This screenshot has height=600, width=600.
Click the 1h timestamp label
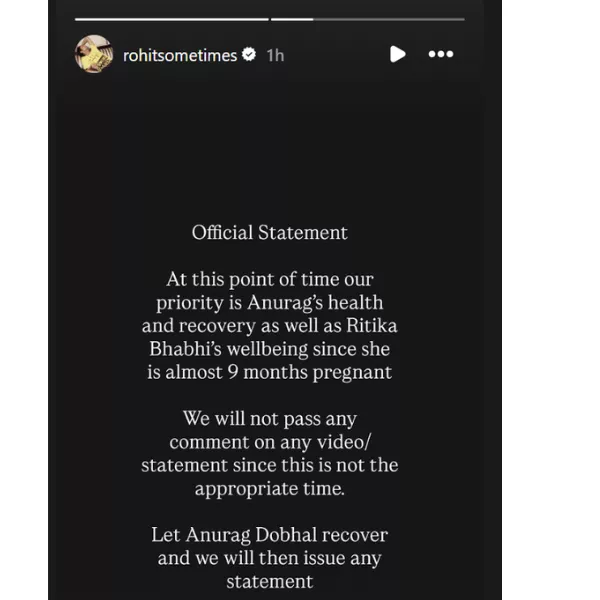tap(276, 56)
